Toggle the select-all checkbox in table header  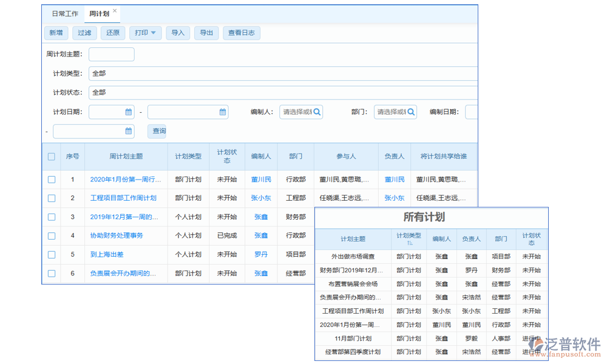coord(52,157)
